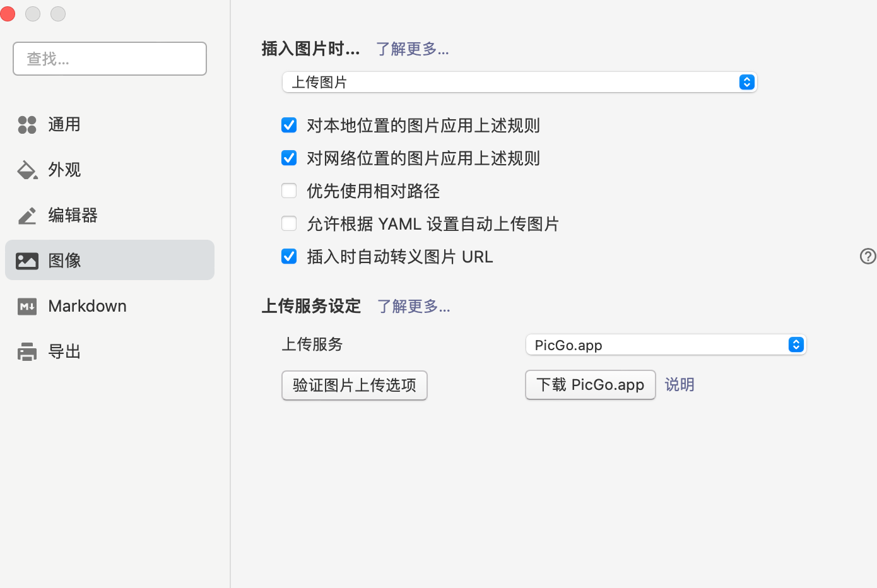Open the Markdown settings tab label
Viewport: 877px width, 588px height.
87,307
